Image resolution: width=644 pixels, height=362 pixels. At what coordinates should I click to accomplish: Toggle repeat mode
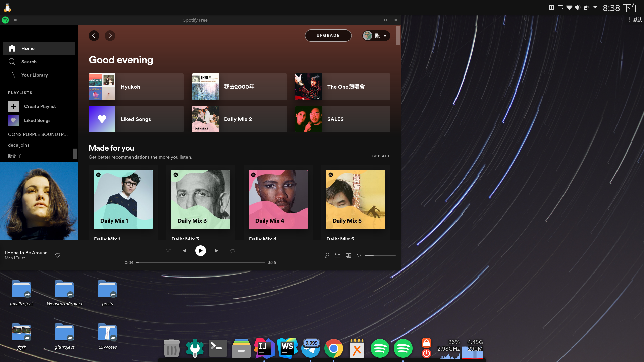(233, 251)
